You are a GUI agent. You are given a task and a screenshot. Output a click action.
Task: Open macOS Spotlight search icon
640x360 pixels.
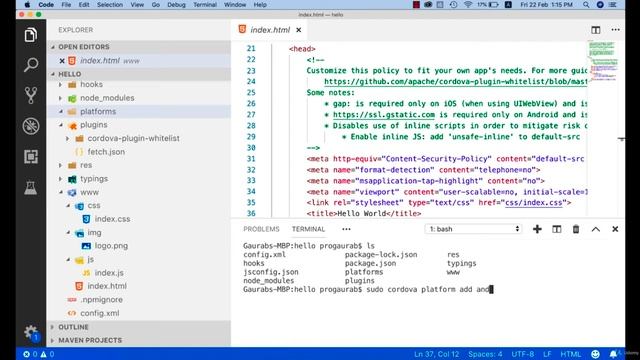(x=586, y=5)
